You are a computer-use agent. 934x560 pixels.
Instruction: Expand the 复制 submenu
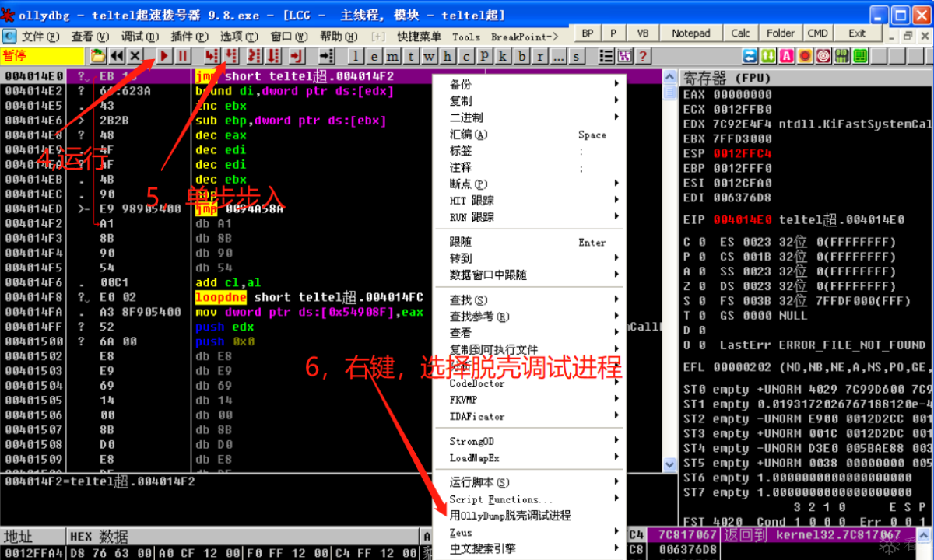[x=529, y=101]
